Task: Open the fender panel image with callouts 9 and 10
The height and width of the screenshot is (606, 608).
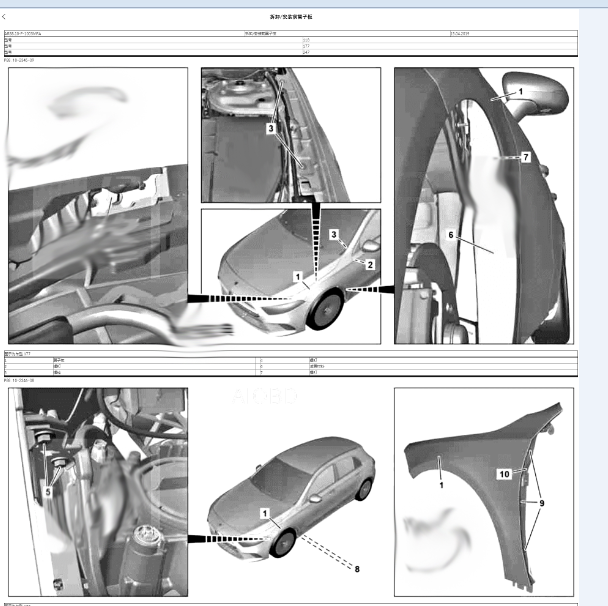Action: pos(484,492)
